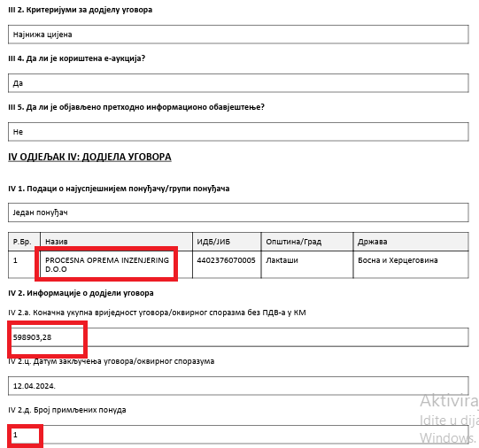
Task: Click the 'III 4. Да ли је кориштена е-аукција?' label
Action: [x=77, y=58]
